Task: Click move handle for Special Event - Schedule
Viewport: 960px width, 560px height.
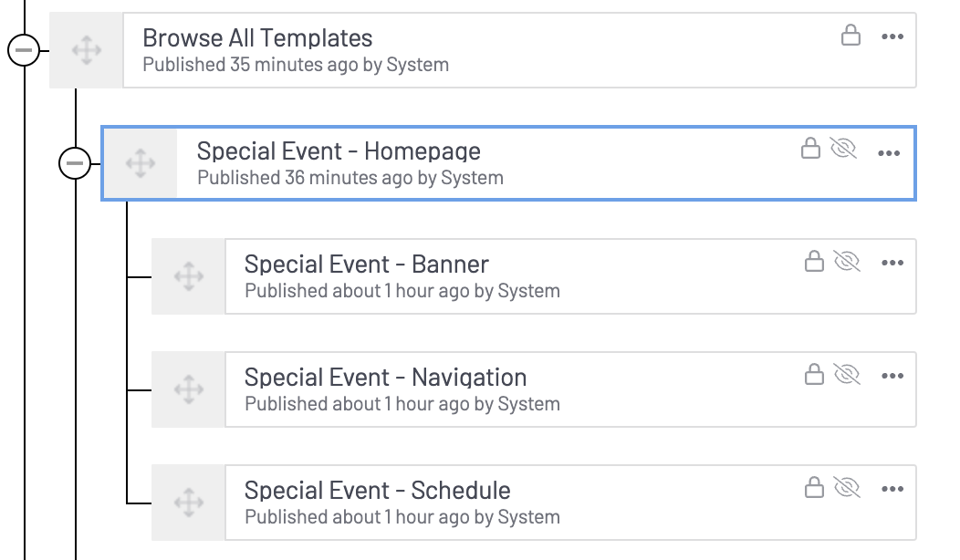Action: (x=188, y=502)
